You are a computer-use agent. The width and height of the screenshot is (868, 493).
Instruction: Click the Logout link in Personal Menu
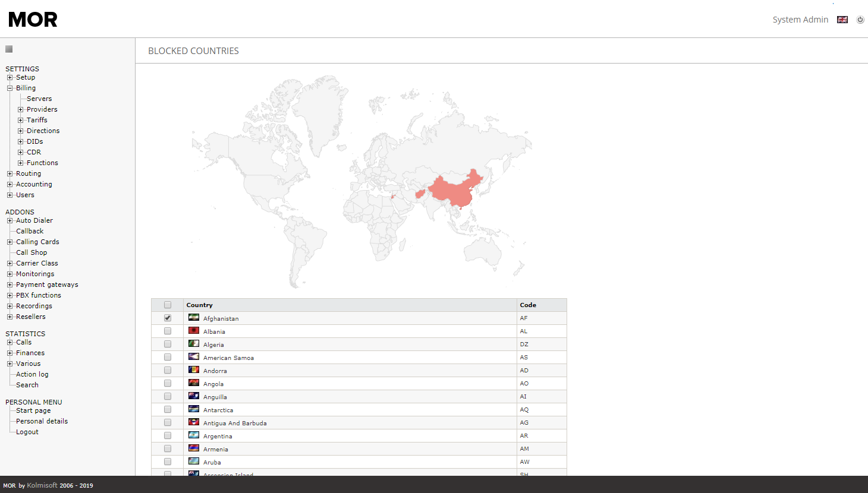tap(27, 432)
